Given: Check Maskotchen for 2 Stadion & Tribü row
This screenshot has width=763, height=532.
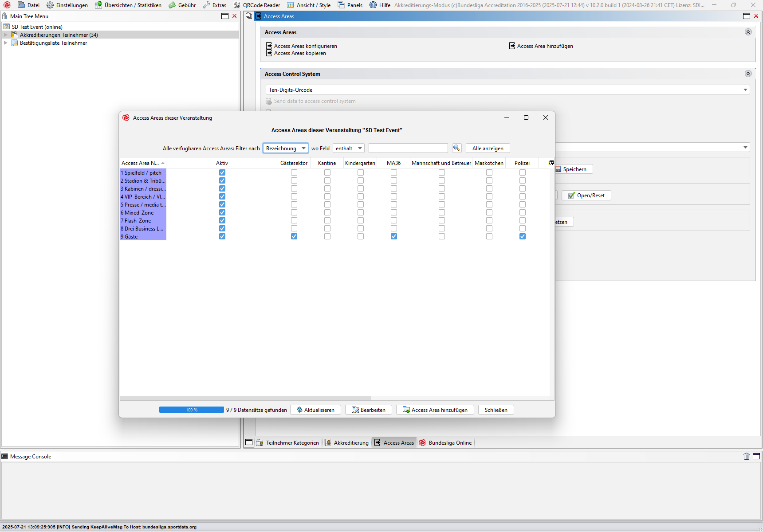Looking at the screenshot, I should pyautogui.click(x=489, y=180).
